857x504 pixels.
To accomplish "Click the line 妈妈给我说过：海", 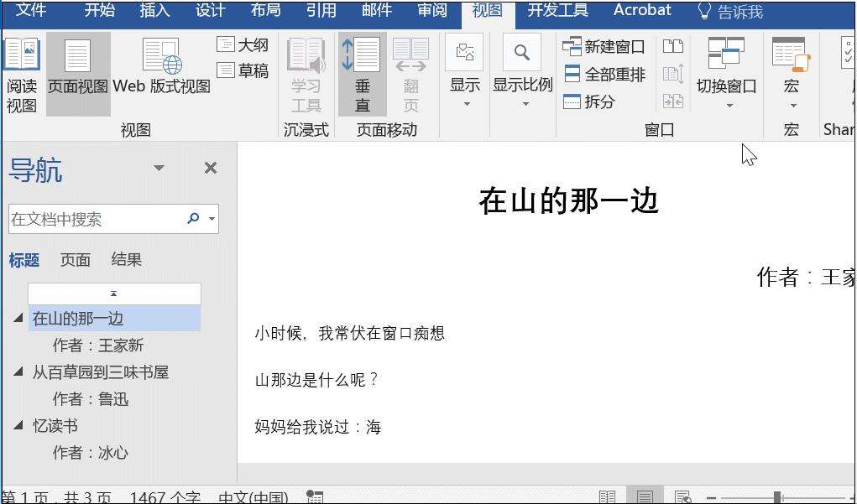I will point(318,427).
